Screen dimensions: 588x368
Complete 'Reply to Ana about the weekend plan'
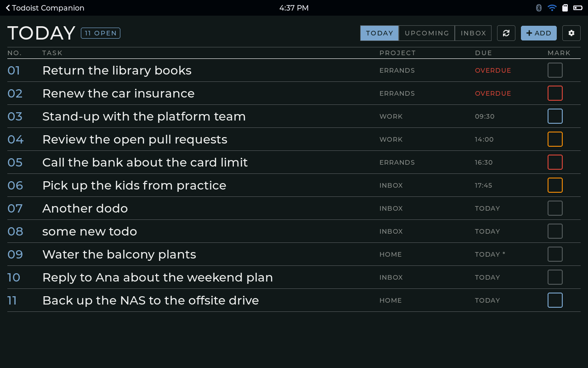(555, 277)
